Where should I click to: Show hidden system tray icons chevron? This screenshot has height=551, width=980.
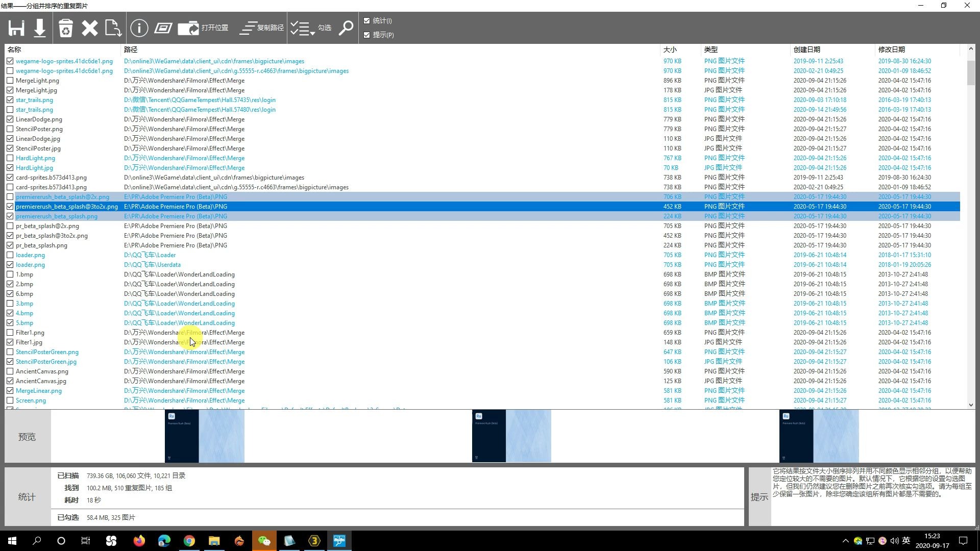click(x=845, y=541)
